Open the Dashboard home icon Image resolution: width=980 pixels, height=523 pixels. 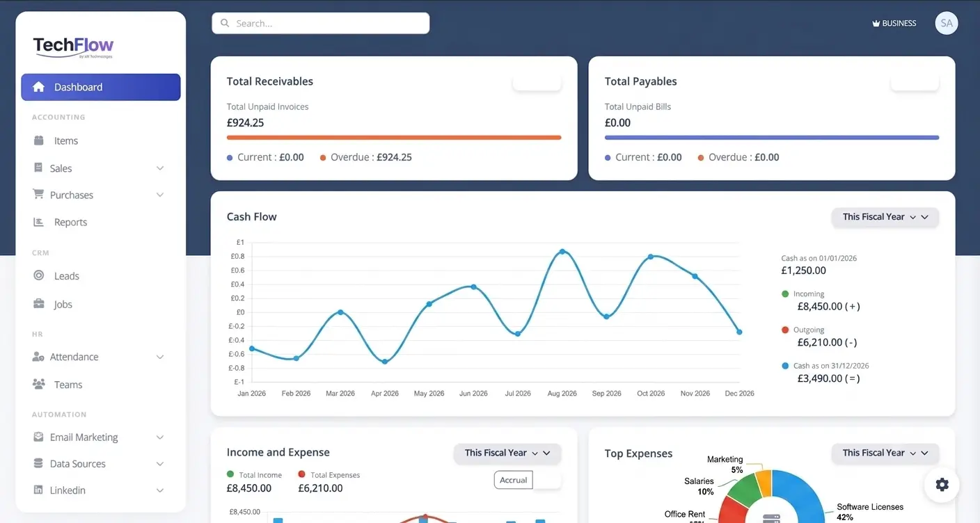tap(39, 87)
